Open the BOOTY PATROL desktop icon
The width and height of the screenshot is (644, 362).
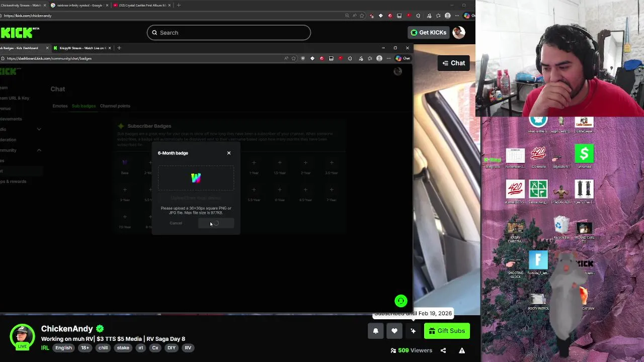(x=538, y=302)
